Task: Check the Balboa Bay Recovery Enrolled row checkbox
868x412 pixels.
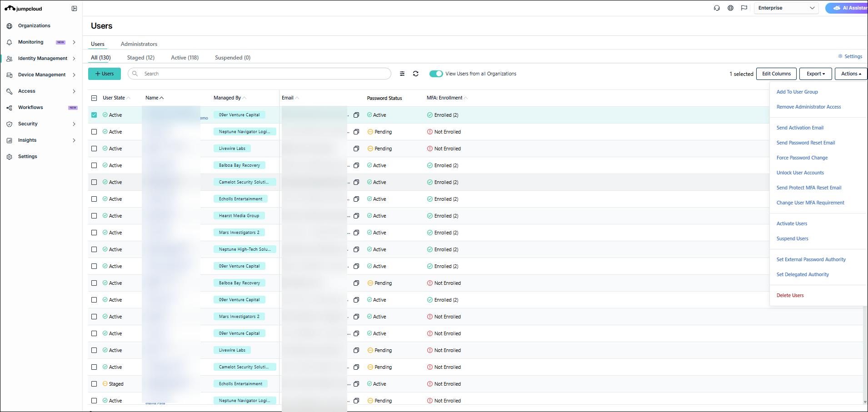Action: click(x=94, y=165)
